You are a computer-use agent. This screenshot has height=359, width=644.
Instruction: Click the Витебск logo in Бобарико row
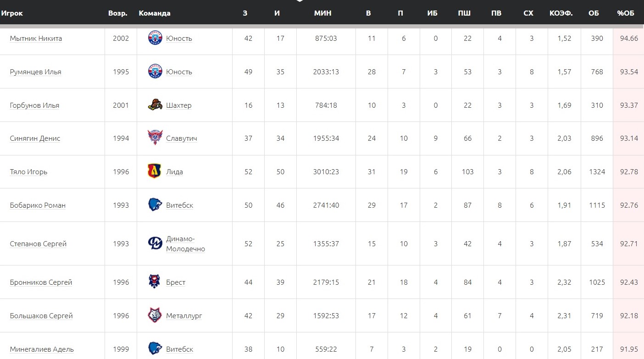155,205
